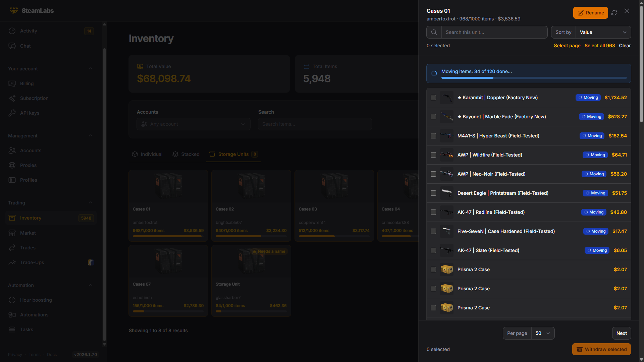The image size is (644, 362).
Task: Open the Docs footer link
Action: tap(52, 355)
